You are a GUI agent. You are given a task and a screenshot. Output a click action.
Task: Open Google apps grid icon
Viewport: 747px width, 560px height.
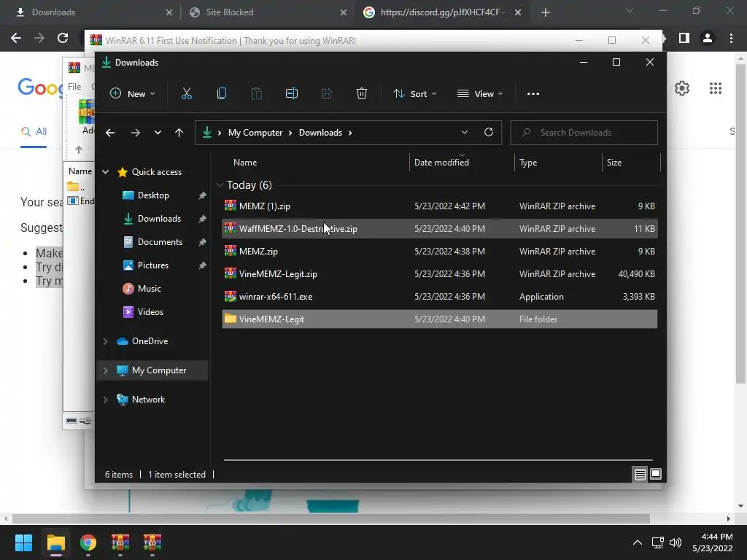coord(715,88)
